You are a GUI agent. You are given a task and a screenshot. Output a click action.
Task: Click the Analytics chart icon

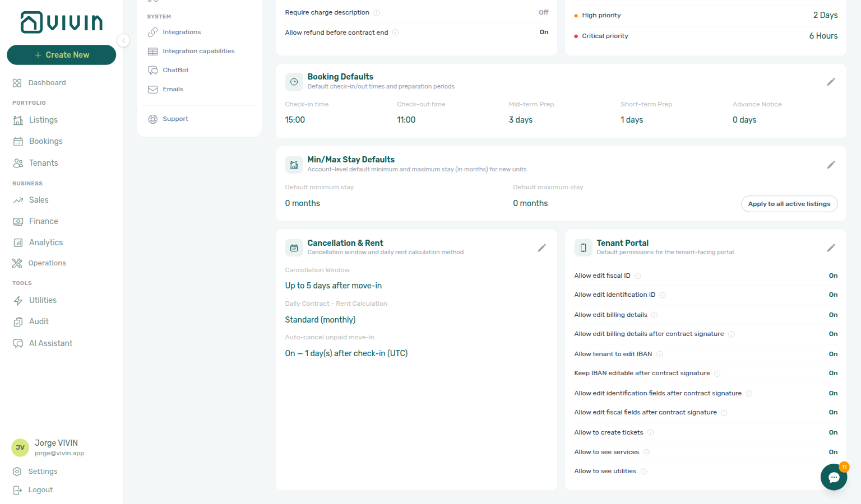18,242
